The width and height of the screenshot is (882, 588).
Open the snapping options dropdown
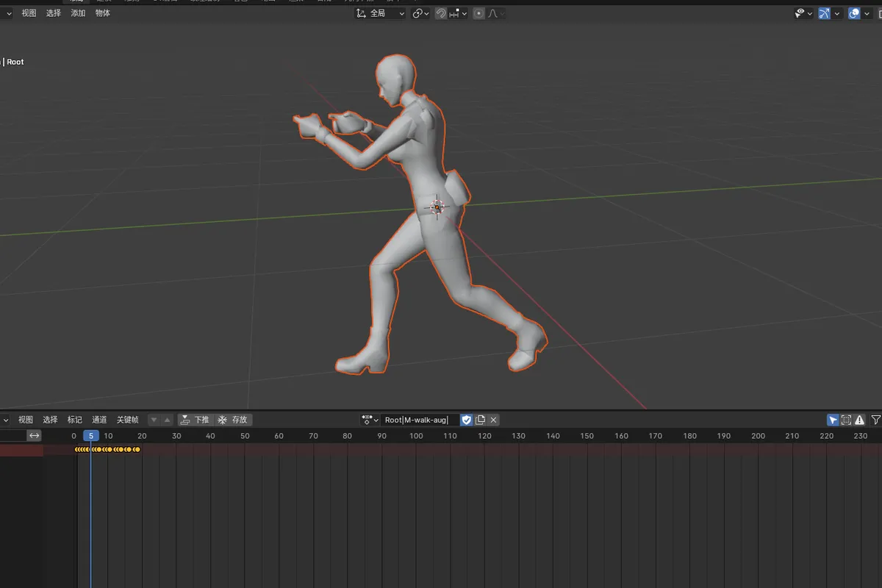click(458, 13)
